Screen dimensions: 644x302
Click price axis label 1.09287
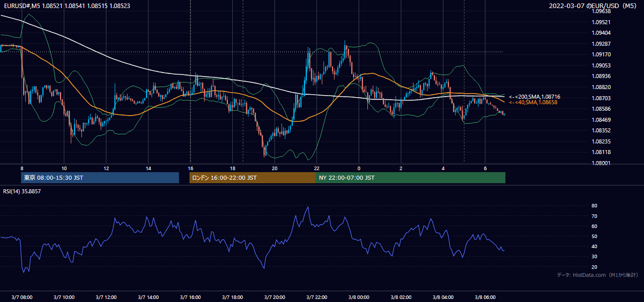pyautogui.click(x=602, y=44)
